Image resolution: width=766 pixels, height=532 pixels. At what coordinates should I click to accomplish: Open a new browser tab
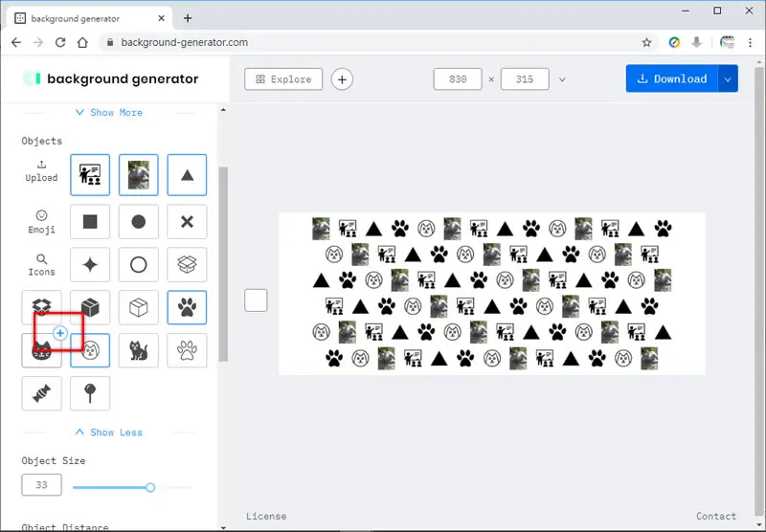coord(188,18)
